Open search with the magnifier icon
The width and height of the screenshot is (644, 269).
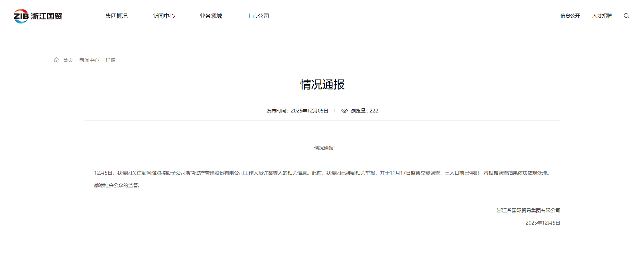point(626,16)
